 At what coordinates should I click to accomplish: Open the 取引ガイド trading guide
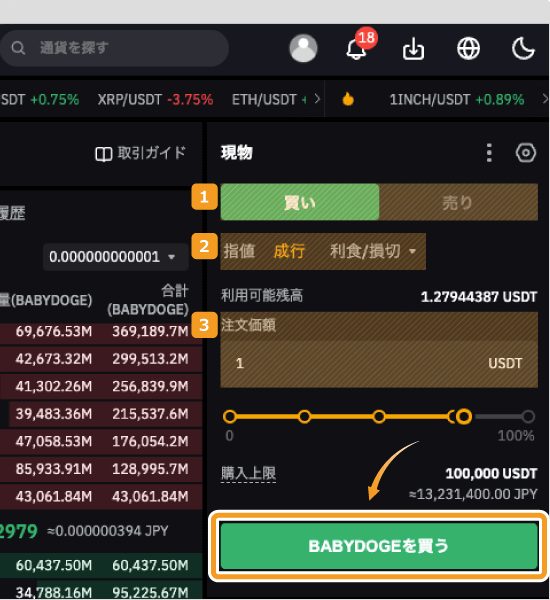tap(140, 153)
